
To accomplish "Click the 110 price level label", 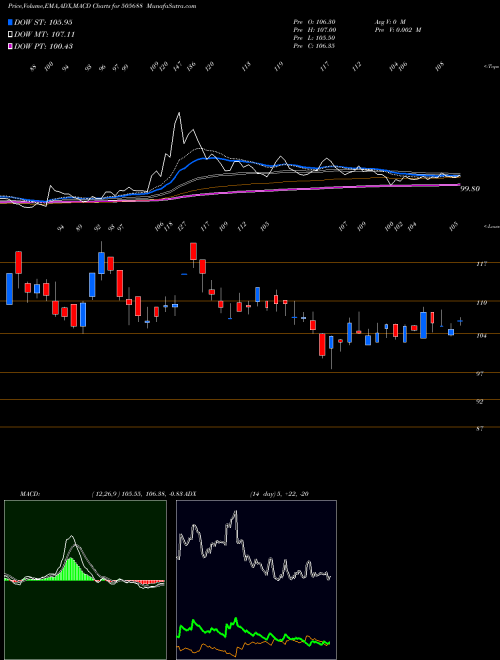I will (x=482, y=302).
